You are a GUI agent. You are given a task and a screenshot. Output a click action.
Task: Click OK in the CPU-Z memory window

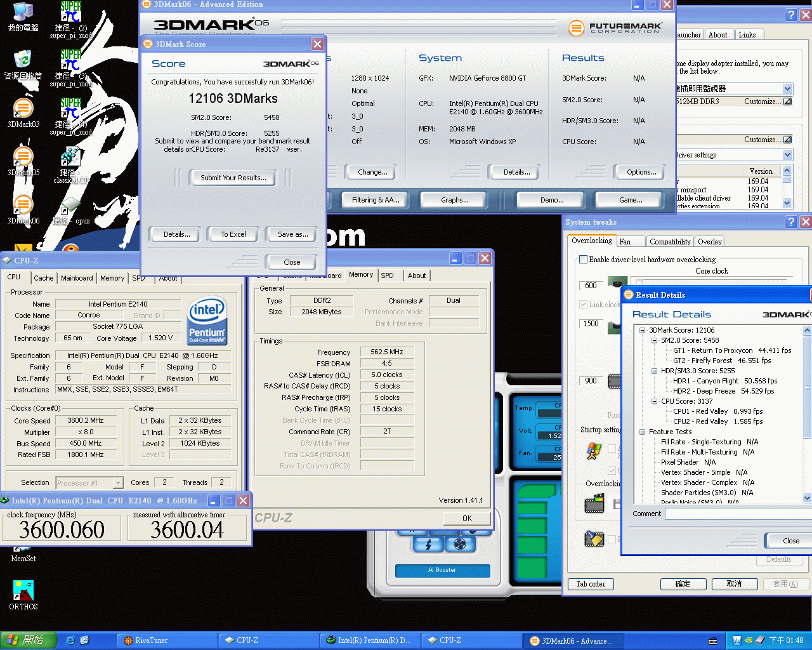click(x=467, y=519)
